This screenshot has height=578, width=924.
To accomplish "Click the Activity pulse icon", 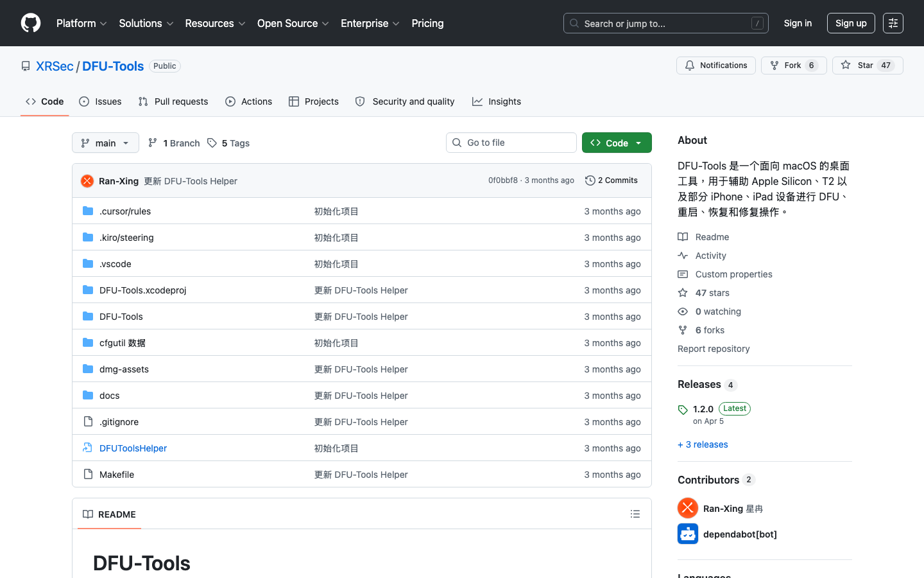I will click(683, 256).
